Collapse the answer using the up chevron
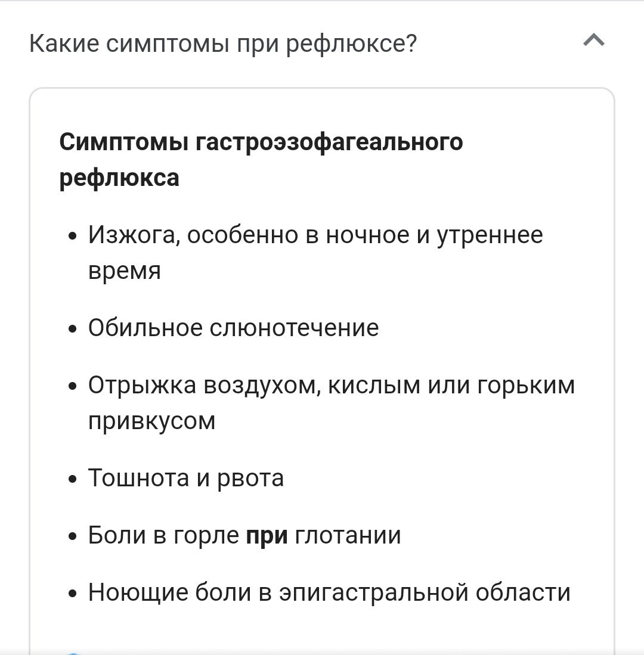 pyautogui.click(x=594, y=41)
